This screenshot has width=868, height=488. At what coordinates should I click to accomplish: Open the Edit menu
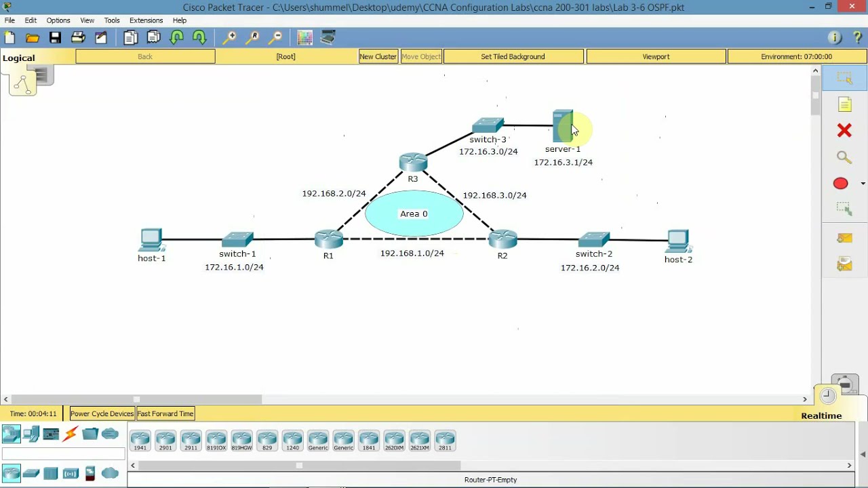pyautogui.click(x=31, y=20)
